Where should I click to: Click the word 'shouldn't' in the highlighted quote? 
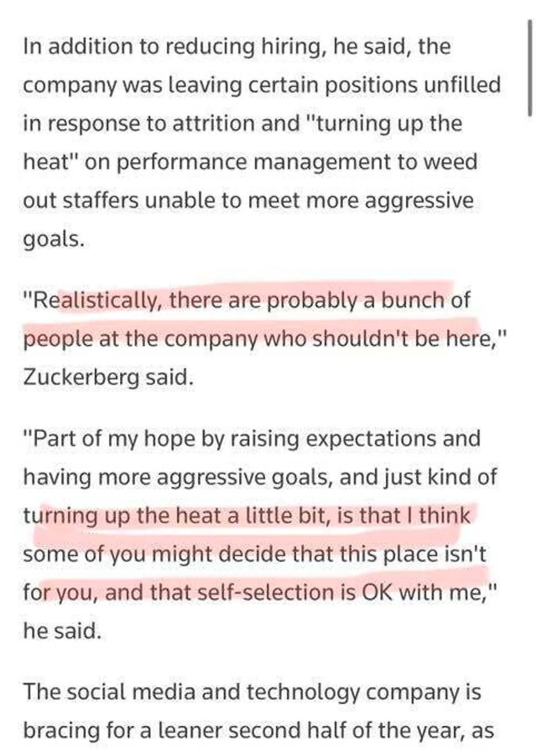tap(361, 339)
